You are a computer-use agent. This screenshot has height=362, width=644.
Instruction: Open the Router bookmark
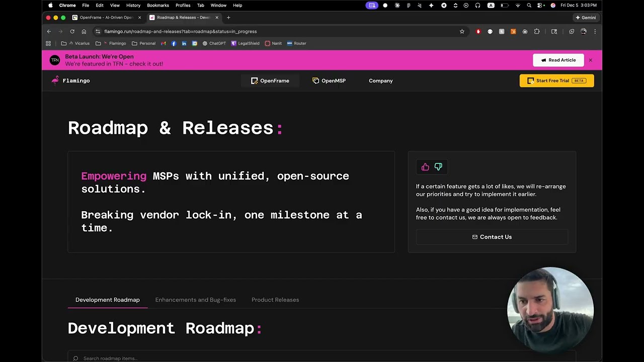(x=297, y=43)
